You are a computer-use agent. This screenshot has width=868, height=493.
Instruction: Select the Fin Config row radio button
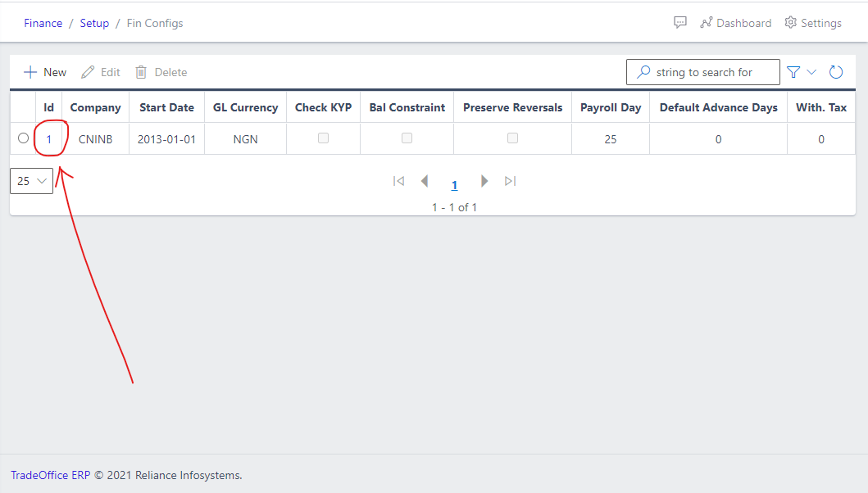[23, 138]
